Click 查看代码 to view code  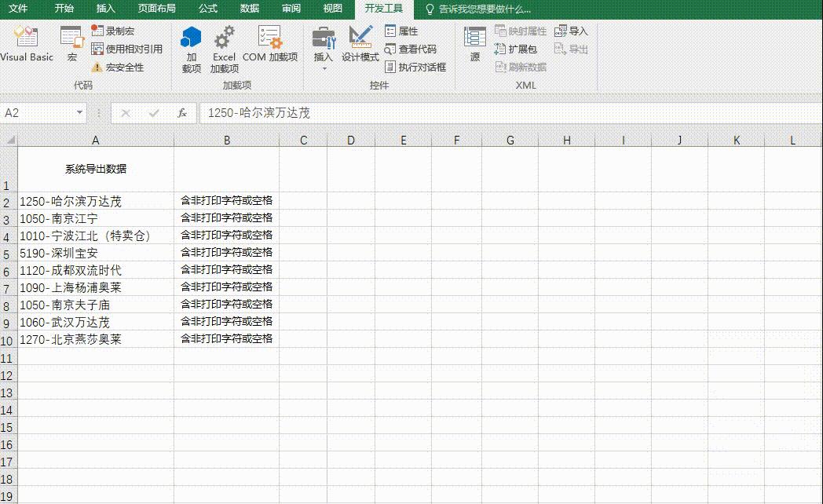point(408,49)
